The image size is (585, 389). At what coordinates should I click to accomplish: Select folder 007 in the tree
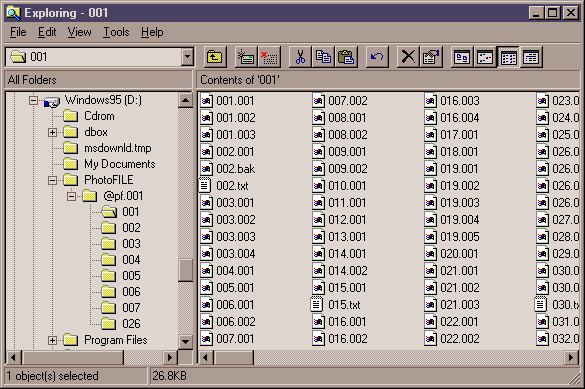(121, 308)
